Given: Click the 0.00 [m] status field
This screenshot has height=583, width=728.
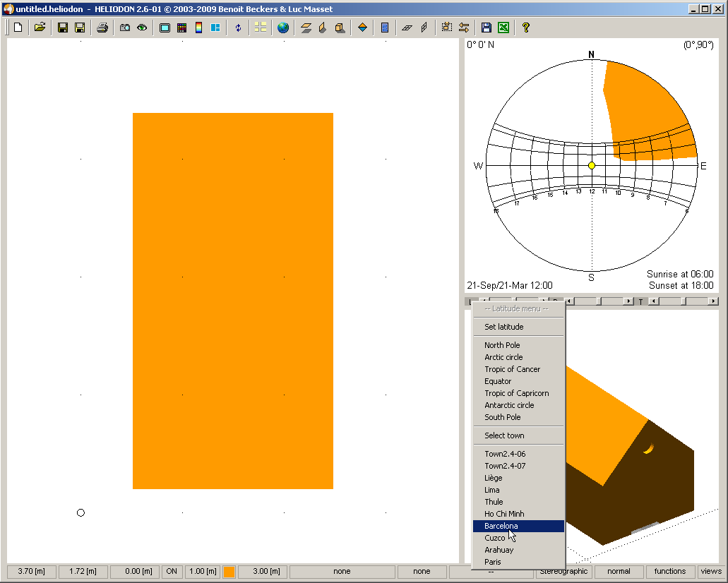Looking at the screenshot, I should click(135, 572).
